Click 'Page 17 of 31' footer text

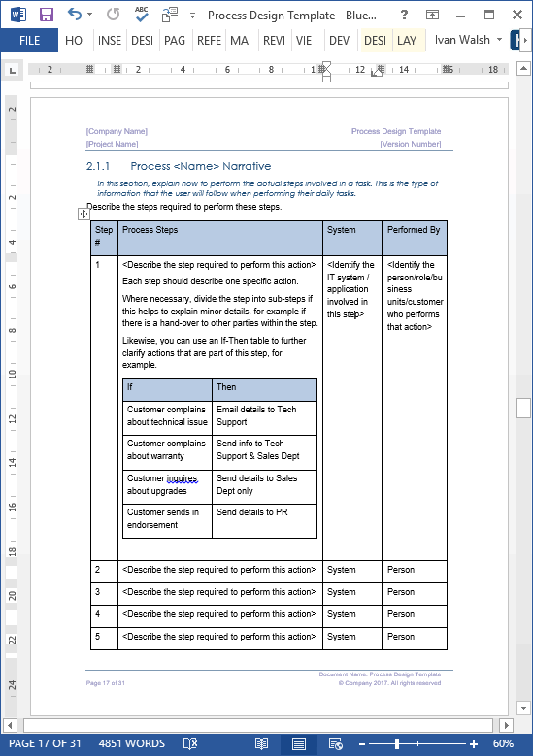106,682
